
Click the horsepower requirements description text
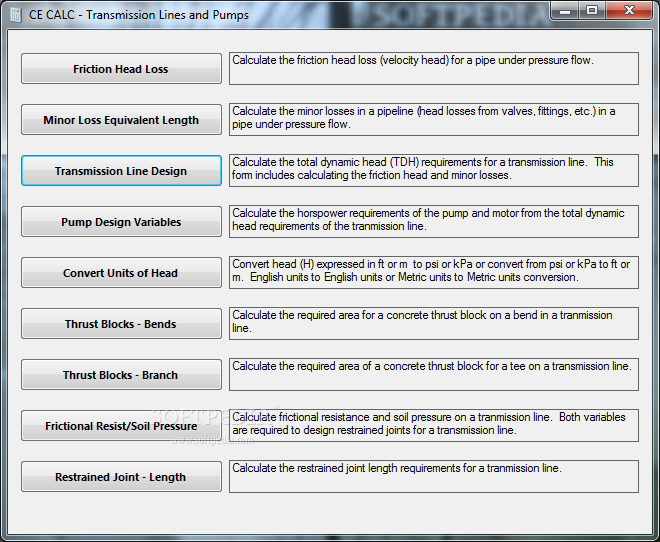pos(434,221)
